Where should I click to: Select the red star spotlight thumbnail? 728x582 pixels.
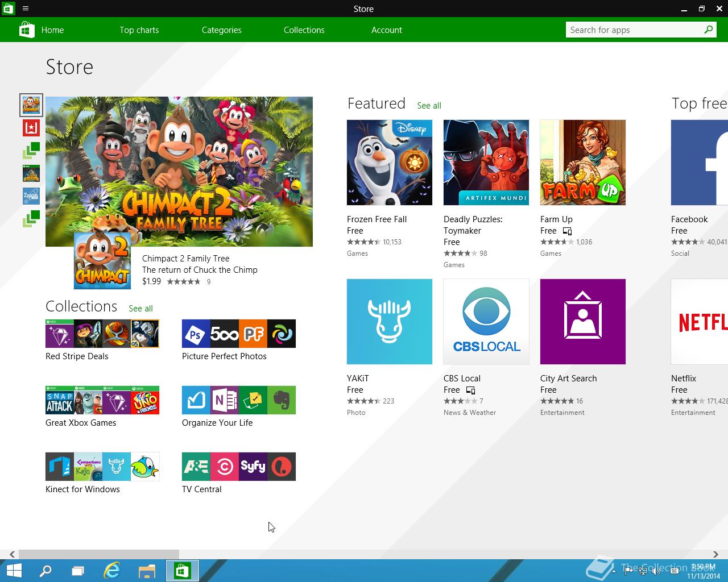coord(31,128)
